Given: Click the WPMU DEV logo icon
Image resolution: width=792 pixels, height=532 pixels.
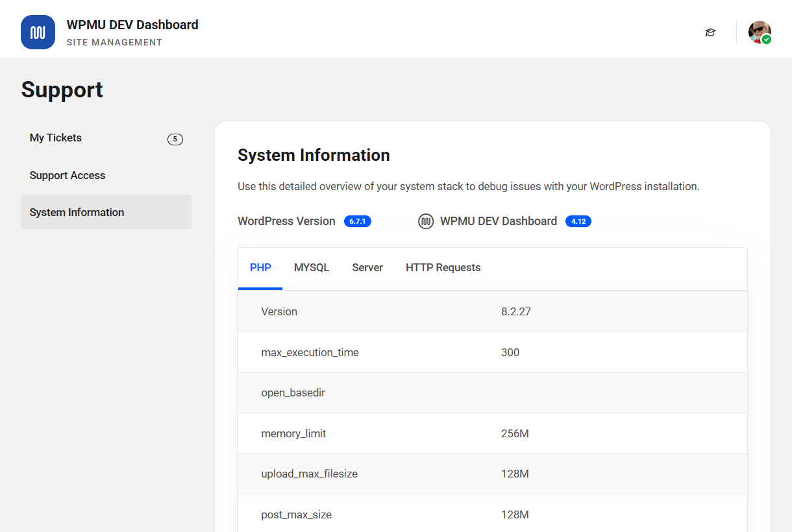Looking at the screenshot, I should coord(38,32).
